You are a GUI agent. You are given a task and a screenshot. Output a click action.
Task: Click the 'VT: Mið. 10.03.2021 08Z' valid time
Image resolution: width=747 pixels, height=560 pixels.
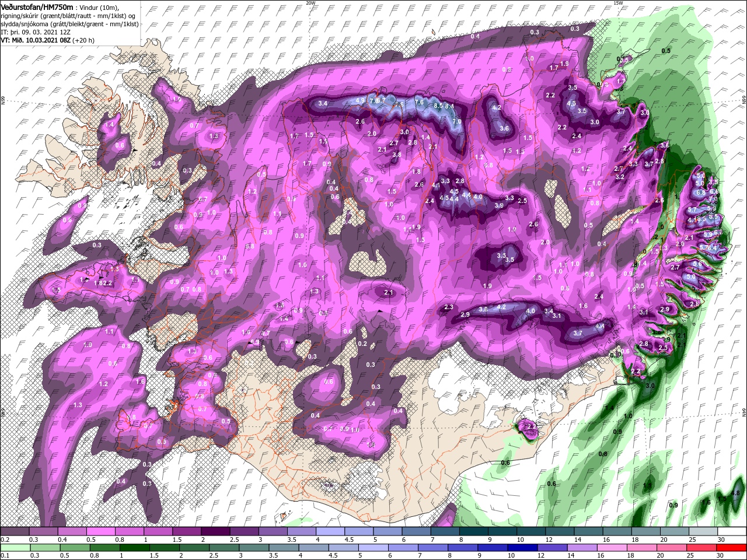[36, 40]
